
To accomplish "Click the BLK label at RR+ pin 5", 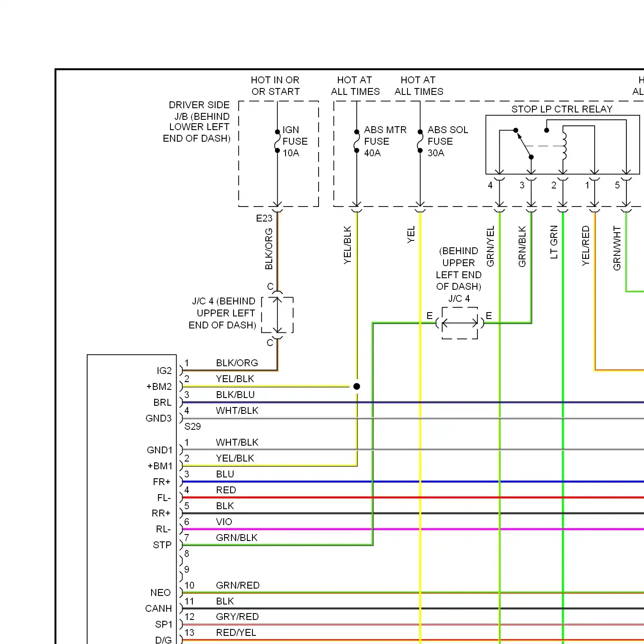I will [x=225, y=506].
